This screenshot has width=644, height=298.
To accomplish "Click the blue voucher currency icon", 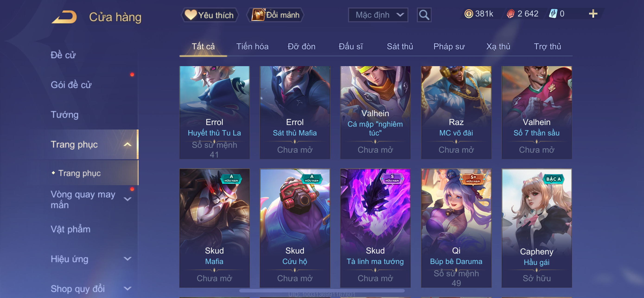I will coord(553,14).
